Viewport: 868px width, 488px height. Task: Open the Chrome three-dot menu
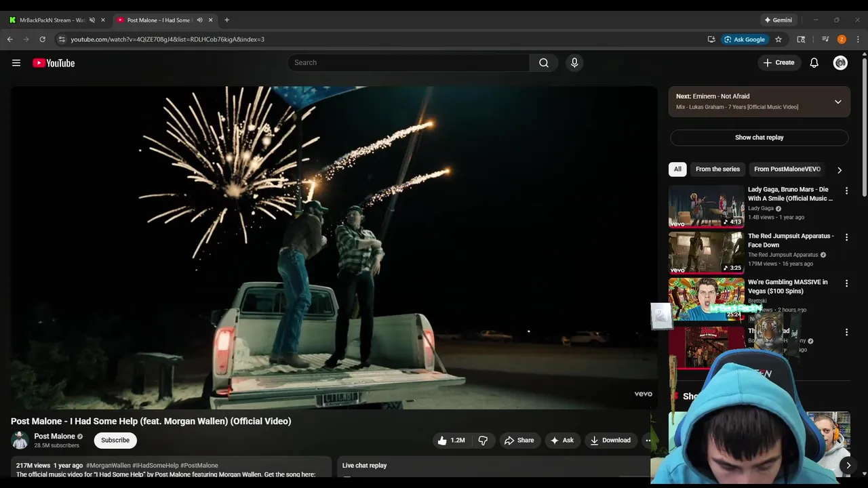(858, 39)
